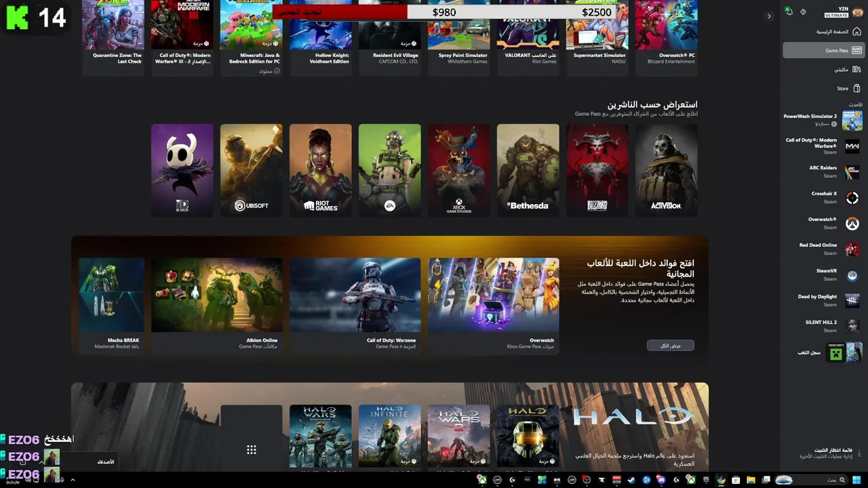This screenshot has width=868, height=488.
Task: Open the Albion Online perks card
Action: 217,305
